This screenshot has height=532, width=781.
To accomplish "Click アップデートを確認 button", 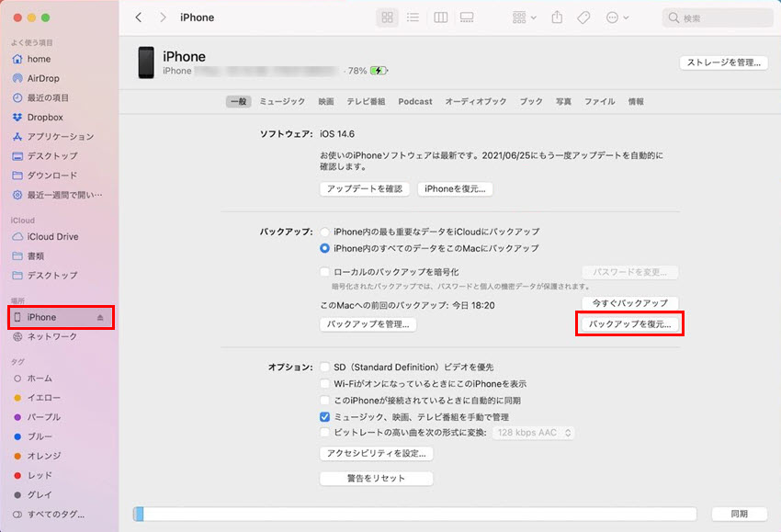I will click(365, 188).
